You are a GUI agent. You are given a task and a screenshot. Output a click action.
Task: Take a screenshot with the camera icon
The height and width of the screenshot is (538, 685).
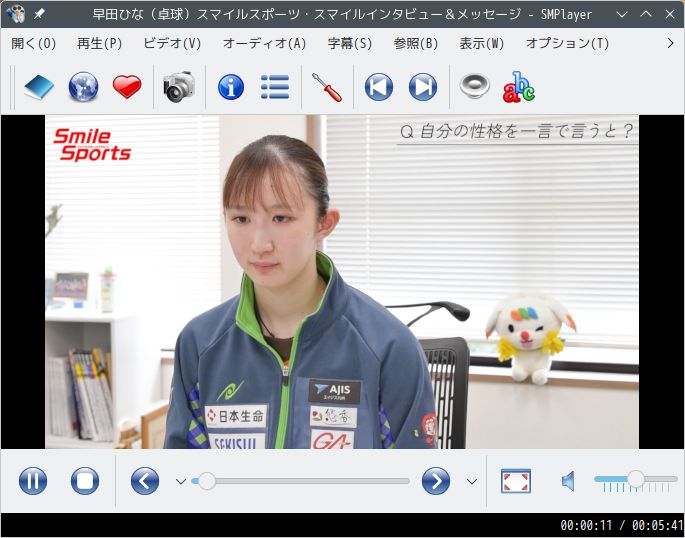pyautogui.click(x=179, y=87)
